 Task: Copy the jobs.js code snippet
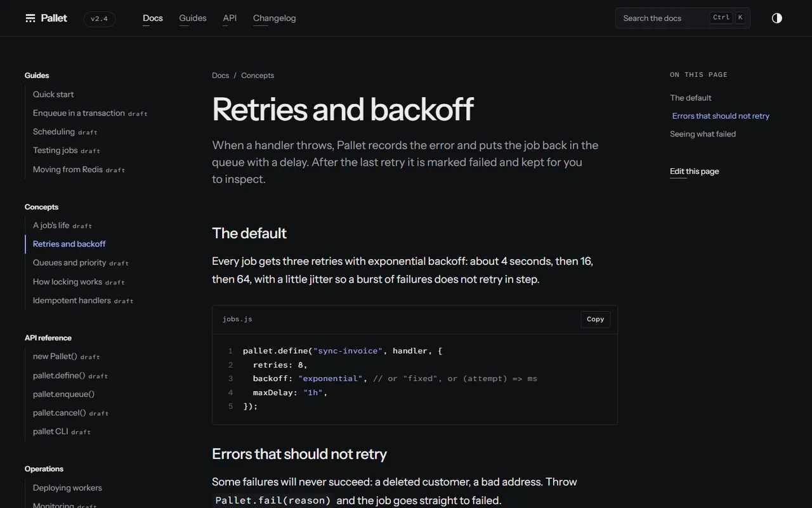point(596,319)
